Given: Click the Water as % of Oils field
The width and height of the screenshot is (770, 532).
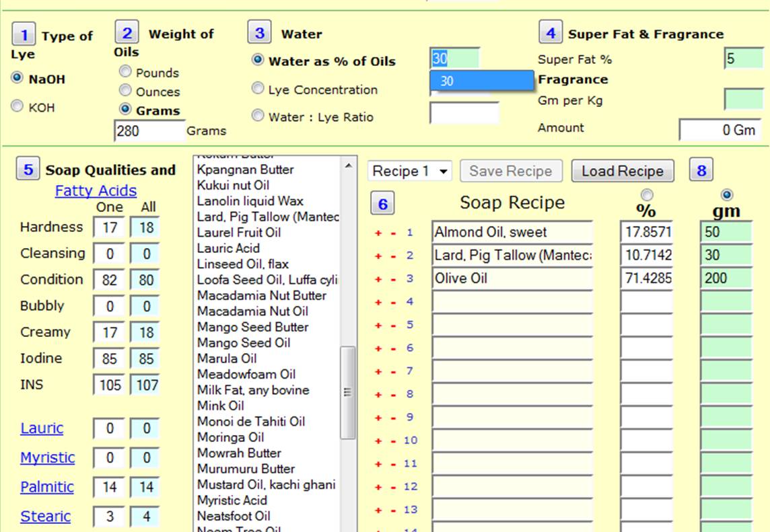Looking at the screenshot, I should [455, 59].
